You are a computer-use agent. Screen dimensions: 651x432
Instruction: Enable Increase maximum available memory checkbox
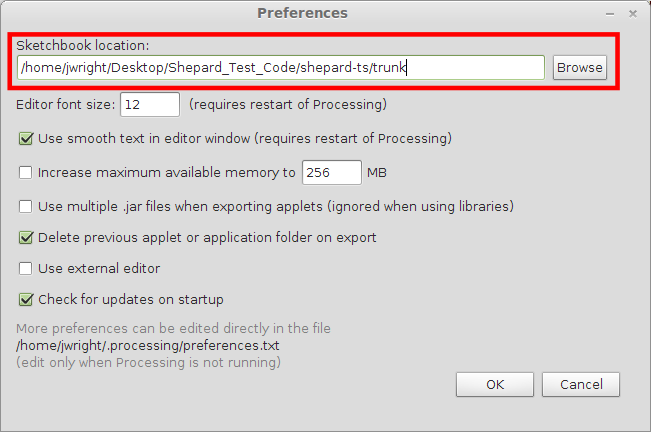[x=26, y=172]
